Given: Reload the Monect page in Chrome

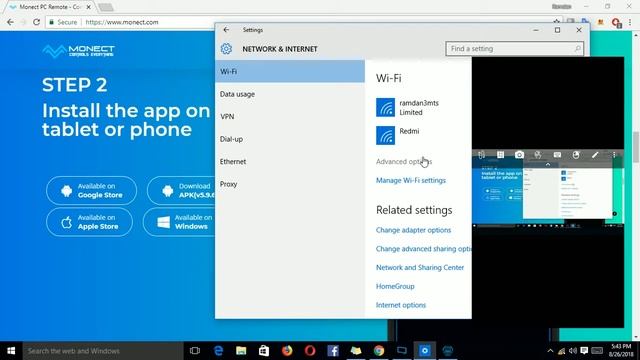Looking at the screenshot, I should pos(36,22).
